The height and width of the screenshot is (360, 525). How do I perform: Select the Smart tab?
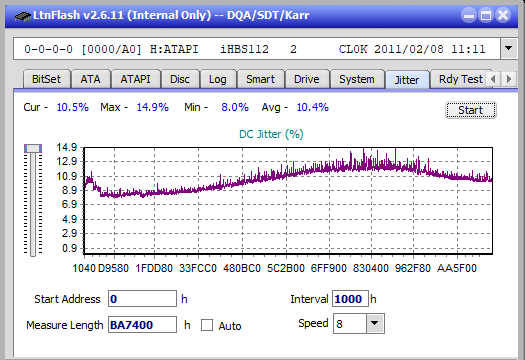click(260, 79)
